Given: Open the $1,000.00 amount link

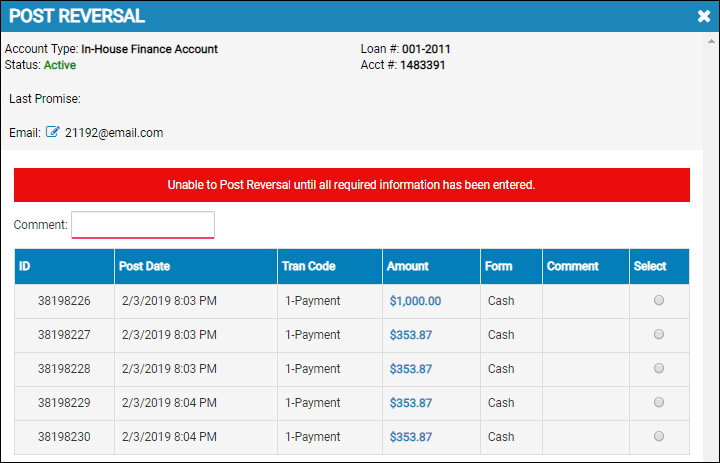Looking at the screenshot, I should tap(415, 301).
